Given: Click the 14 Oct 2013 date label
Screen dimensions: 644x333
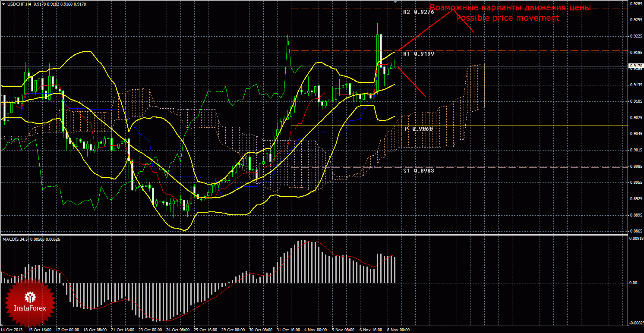Looking at the screenshot, I should point(12,330).
